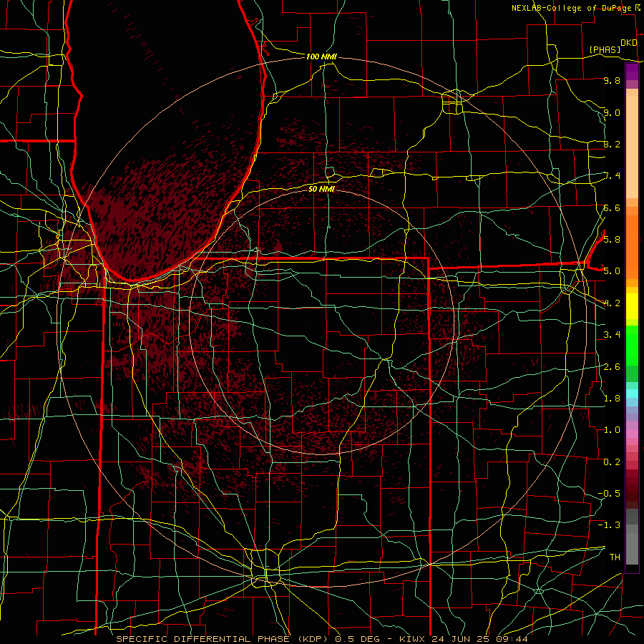Click the DKD label above the color bar
This screenshot has height=644, width=644.
pyautogui.click(x=629, y=43)
